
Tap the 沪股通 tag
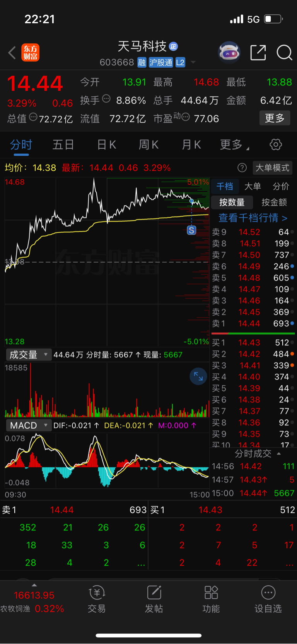coord(161,62)
